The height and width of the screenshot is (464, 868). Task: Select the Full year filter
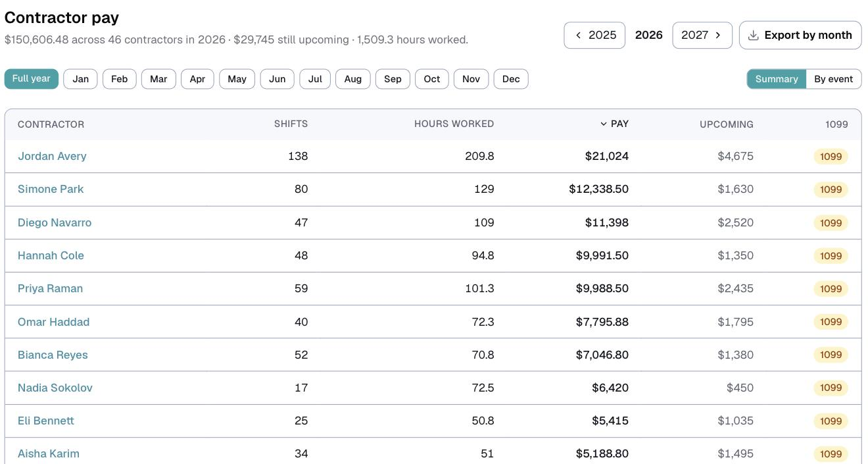[x=32, y=79]
